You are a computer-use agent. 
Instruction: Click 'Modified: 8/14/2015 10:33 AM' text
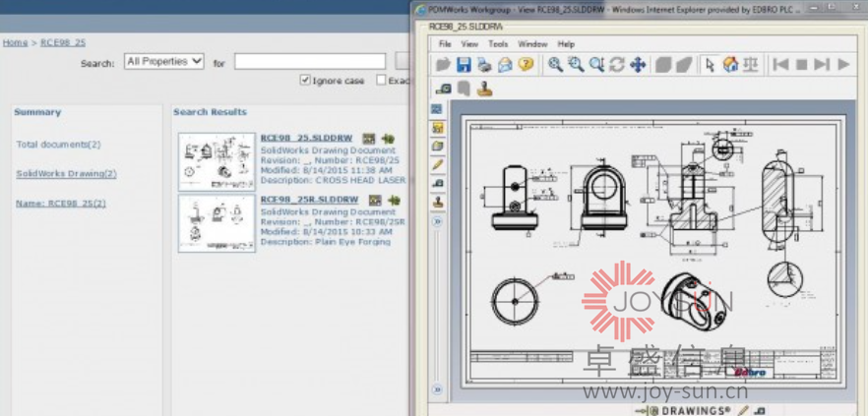(x=327, y=232)
